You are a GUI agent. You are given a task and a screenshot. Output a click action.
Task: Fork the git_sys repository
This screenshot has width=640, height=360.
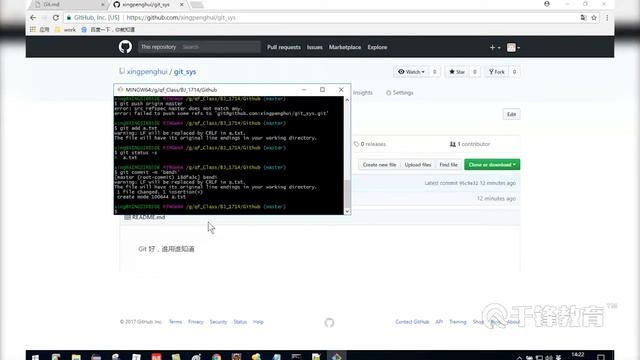(x=497, y=71)
